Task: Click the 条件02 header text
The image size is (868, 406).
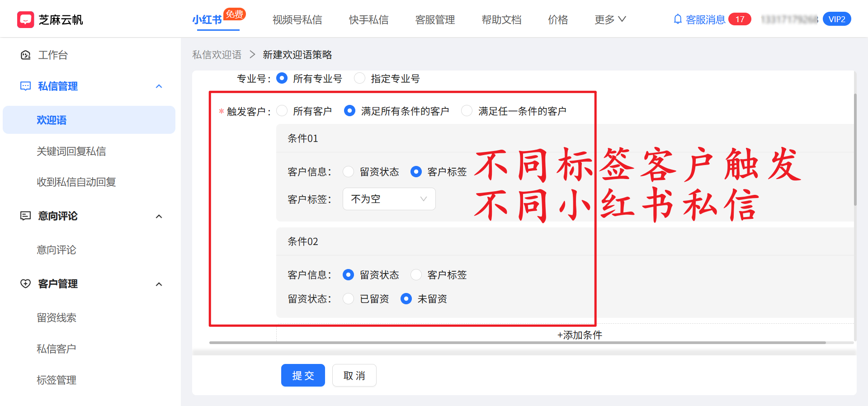Action: click(303, 241)
